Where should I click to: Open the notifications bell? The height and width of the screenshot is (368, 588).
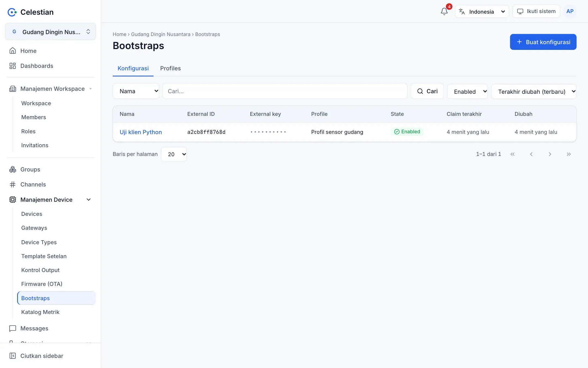coord(444,11)
